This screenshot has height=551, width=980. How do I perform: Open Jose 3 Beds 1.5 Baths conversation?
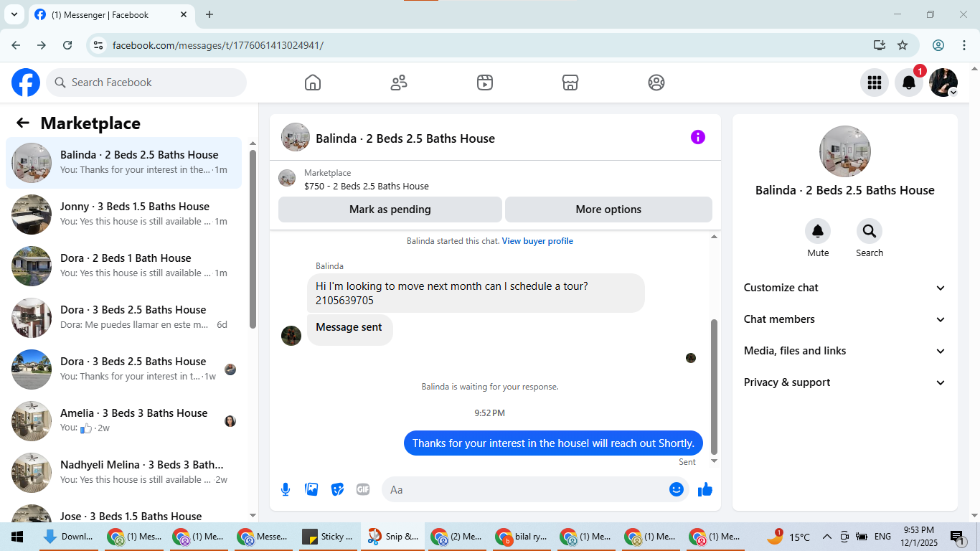pyautogui.click(x=124, y=512)
